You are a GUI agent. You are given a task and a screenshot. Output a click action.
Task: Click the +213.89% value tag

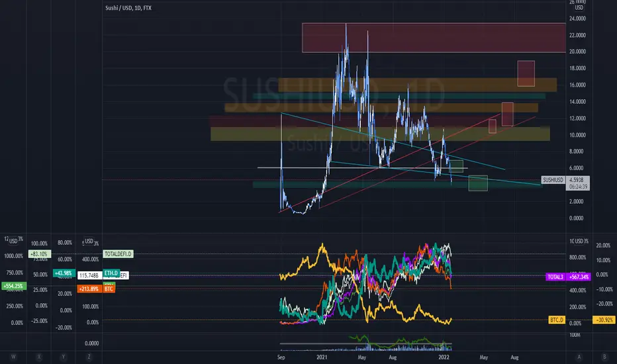tap(89, 289)
